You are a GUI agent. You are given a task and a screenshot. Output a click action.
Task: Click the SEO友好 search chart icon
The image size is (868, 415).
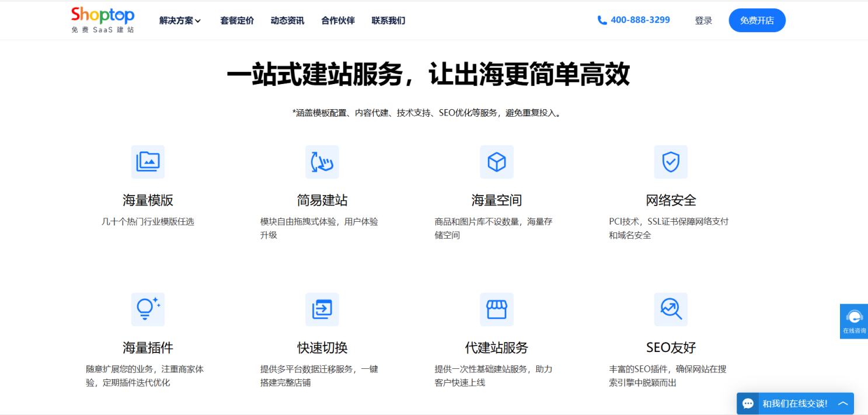(671, 309)
